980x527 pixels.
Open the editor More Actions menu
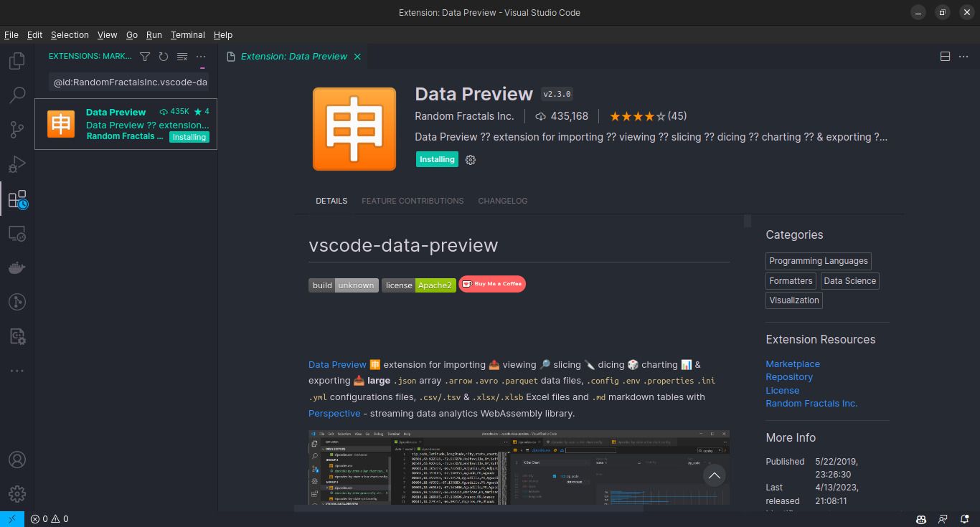pyautogui.click(x=963, y=56)
